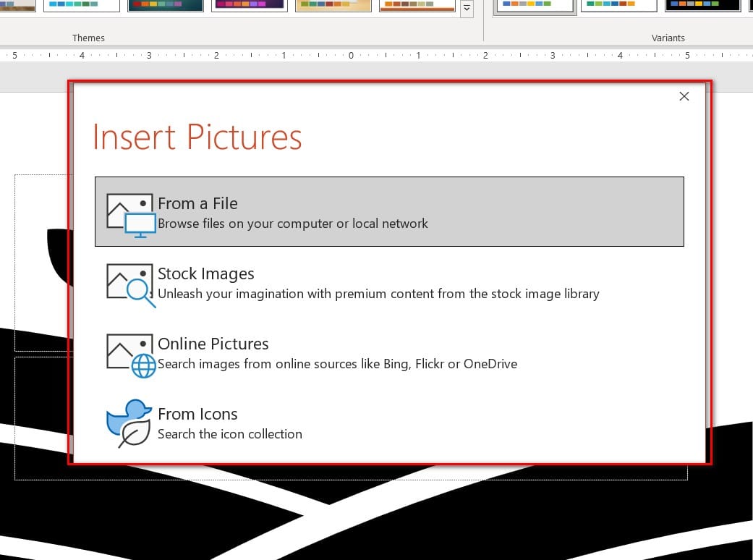753x560 pixels.
Task: Click the From Icons duck and leaf icon
Action: tap(129, 423)
